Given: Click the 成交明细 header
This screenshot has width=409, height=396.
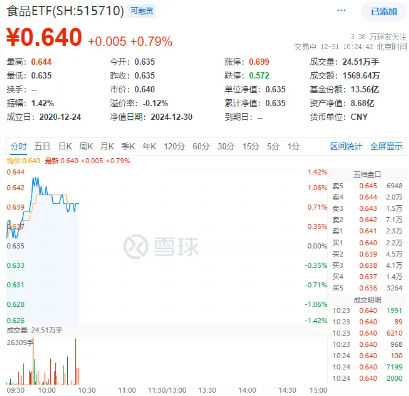Looking at the screenshot, I should [367, 300].
